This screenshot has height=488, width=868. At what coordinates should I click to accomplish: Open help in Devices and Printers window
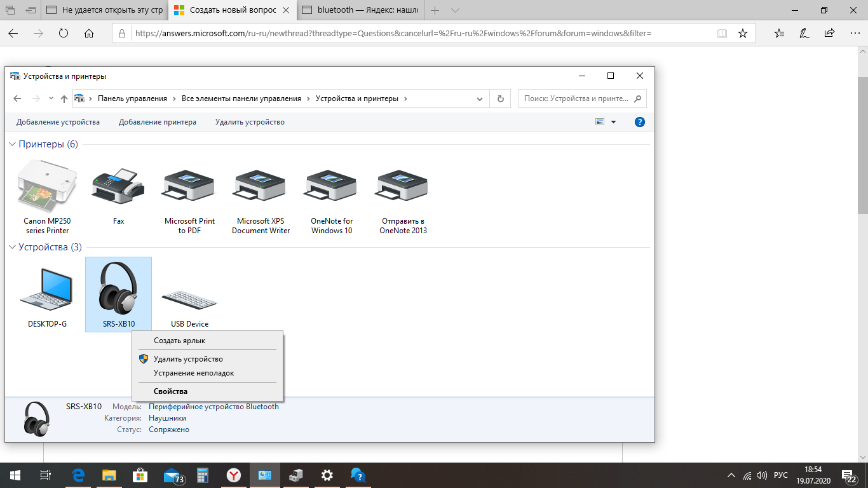click(x=640, y=122)
